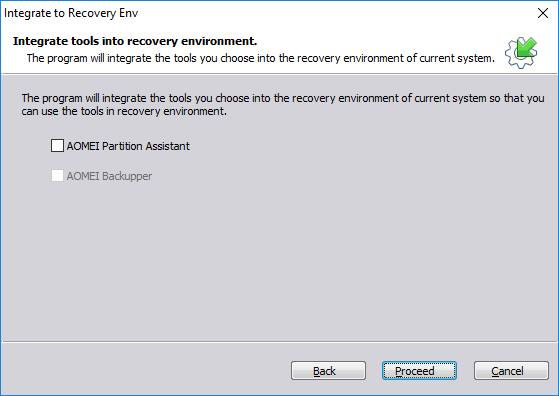Click the gear with green arrow icon
Screen dimensions: 559x396
[521, 53]
